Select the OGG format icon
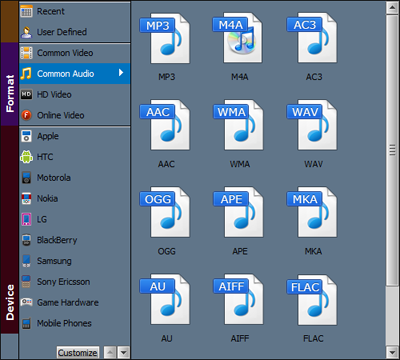The image size is (400, 360). click(165, 213)
